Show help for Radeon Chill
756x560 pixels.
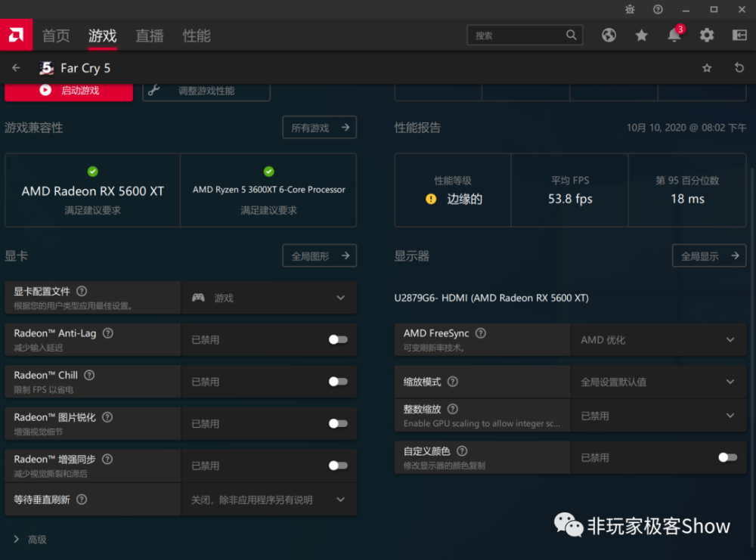click(89, 375)
